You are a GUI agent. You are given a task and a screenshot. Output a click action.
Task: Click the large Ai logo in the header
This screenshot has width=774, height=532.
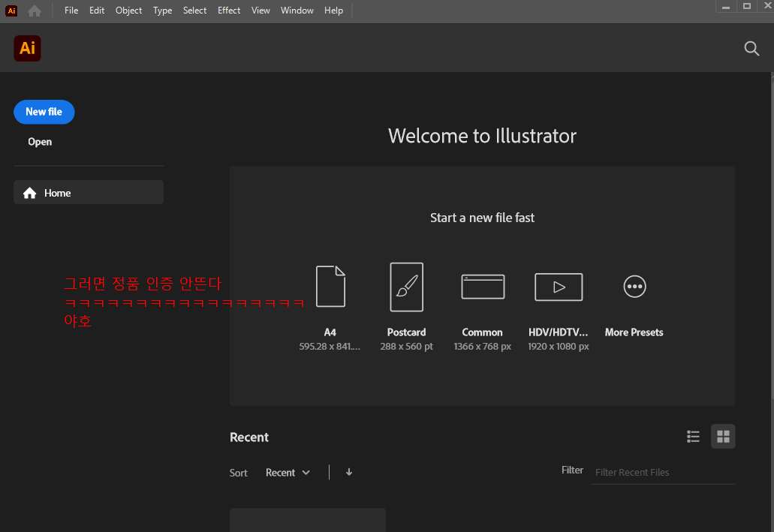[x=27, y=48]
